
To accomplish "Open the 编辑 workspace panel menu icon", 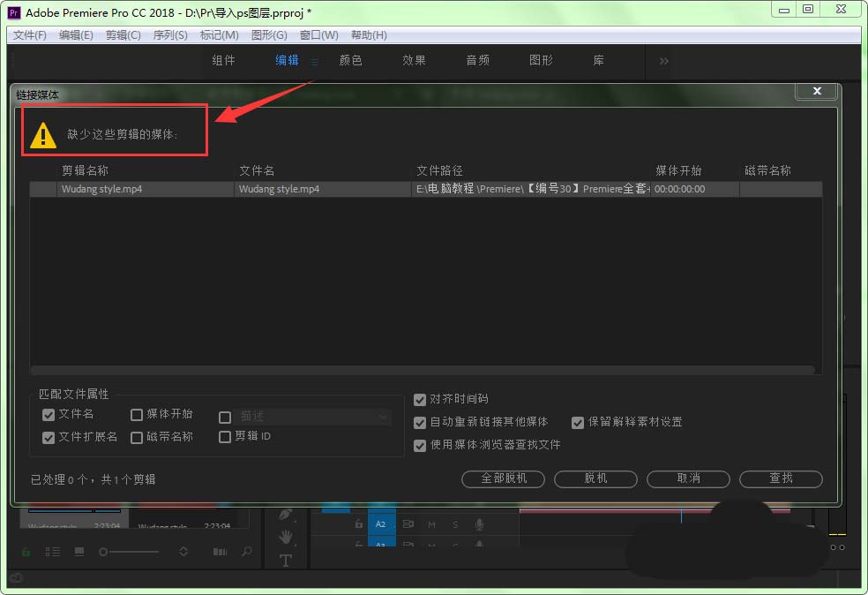I will pos(314,62).
